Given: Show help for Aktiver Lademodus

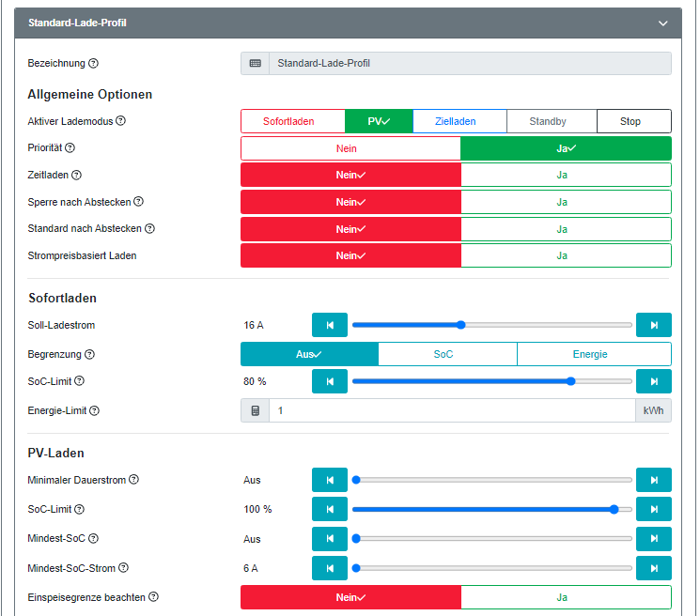Looking at the screenshot, I should pos(121,121).
